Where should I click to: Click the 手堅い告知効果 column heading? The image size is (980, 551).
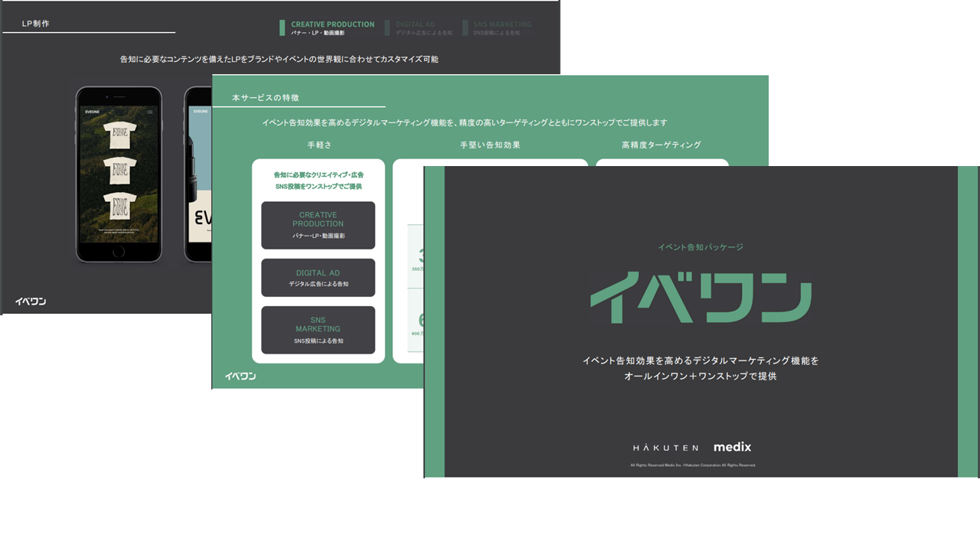click(x=490, y=145)
